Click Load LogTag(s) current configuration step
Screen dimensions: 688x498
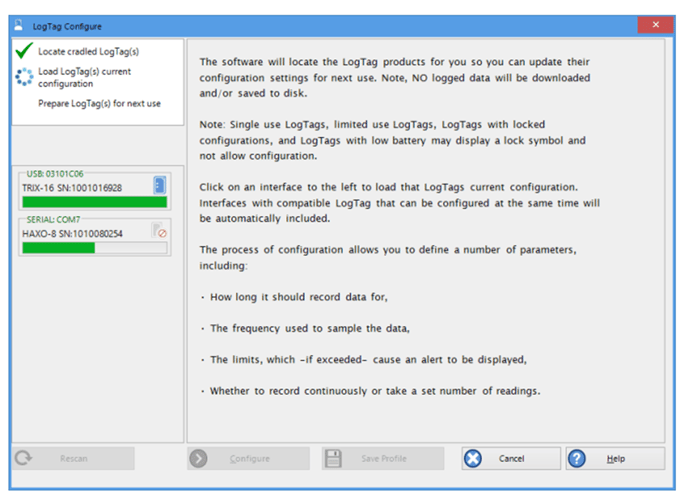[84, 77]
